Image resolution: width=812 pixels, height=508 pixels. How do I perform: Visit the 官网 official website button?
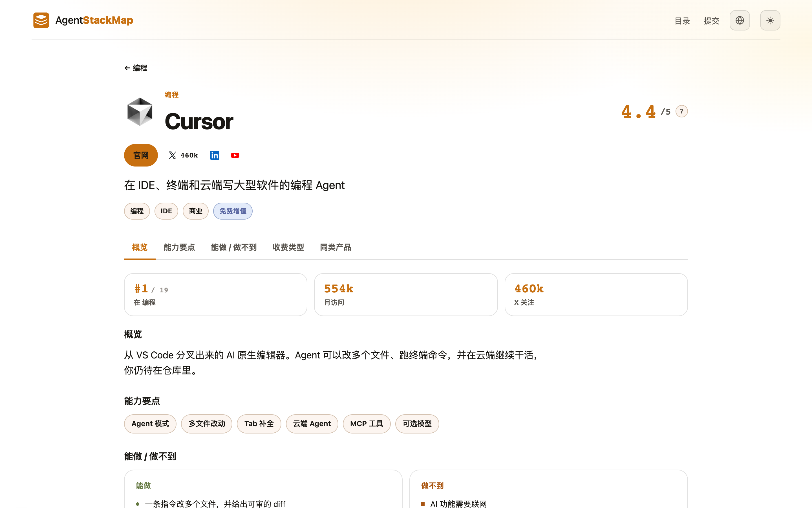pyautogui.click(x=141, y=155)
